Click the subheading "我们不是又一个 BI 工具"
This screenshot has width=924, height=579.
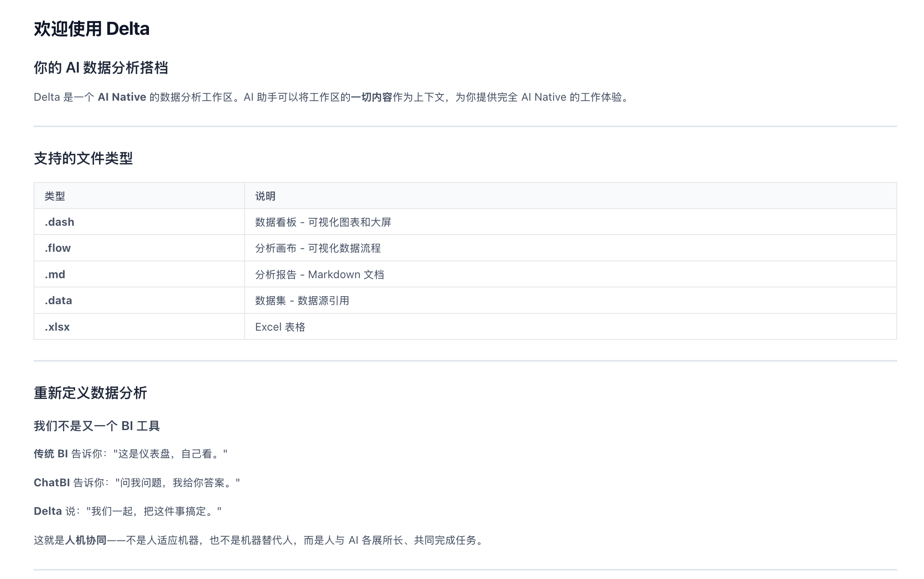tap(97, 426)
